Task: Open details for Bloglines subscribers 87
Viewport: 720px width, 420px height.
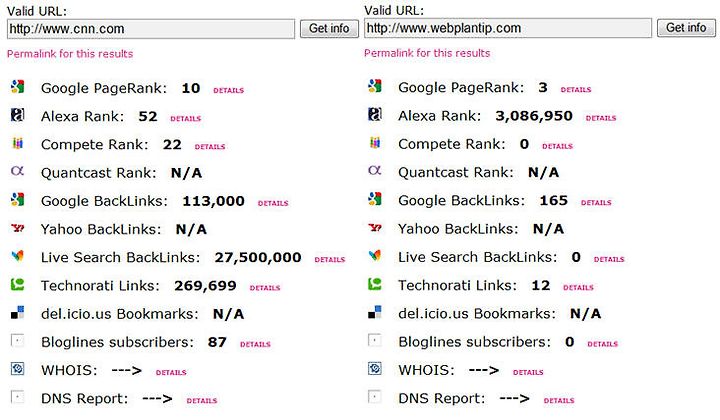Action: [x=255, y=344]
